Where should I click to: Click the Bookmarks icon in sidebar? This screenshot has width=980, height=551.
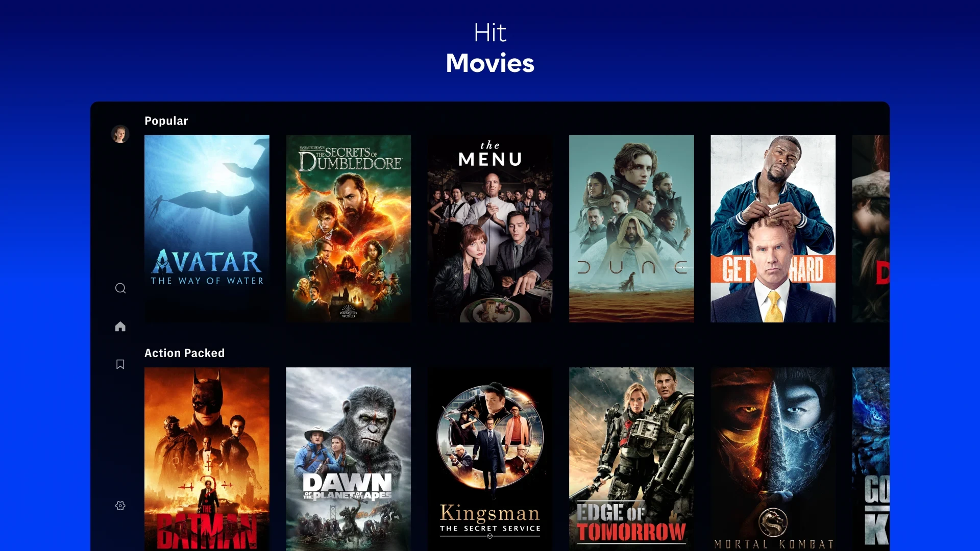click(x=120, y=364)
